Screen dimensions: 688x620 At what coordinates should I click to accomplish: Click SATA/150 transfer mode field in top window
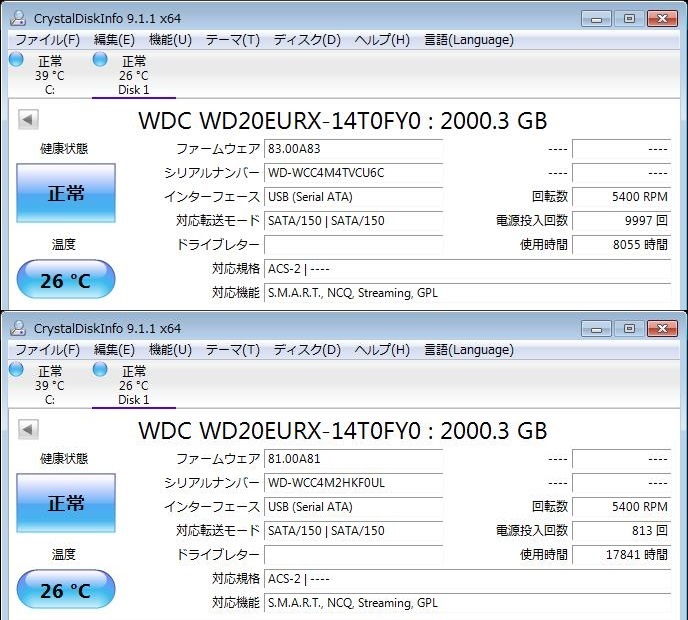353,221
